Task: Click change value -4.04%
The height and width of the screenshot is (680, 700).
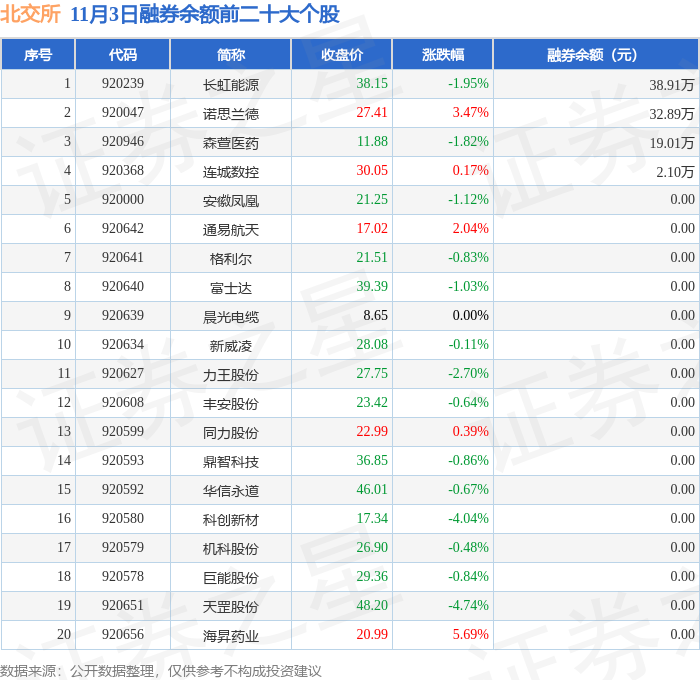Action: pos(468,519)
